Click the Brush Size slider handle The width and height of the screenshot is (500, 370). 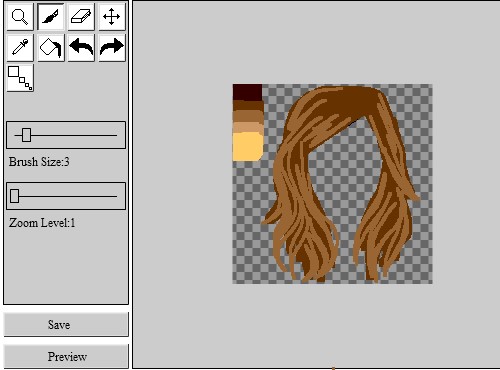[x=26, y=135]
